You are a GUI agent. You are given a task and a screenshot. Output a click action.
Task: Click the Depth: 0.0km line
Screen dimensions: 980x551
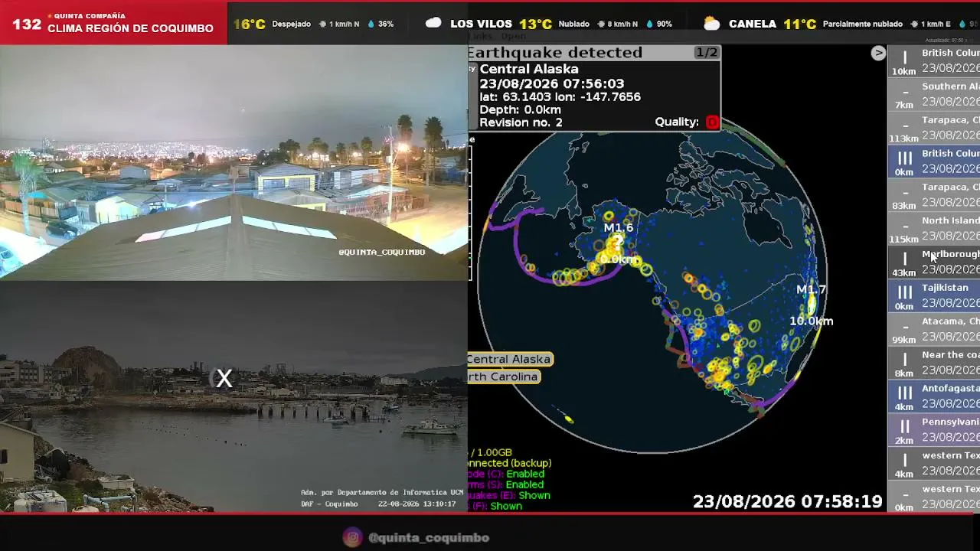[x=520, y=110]
